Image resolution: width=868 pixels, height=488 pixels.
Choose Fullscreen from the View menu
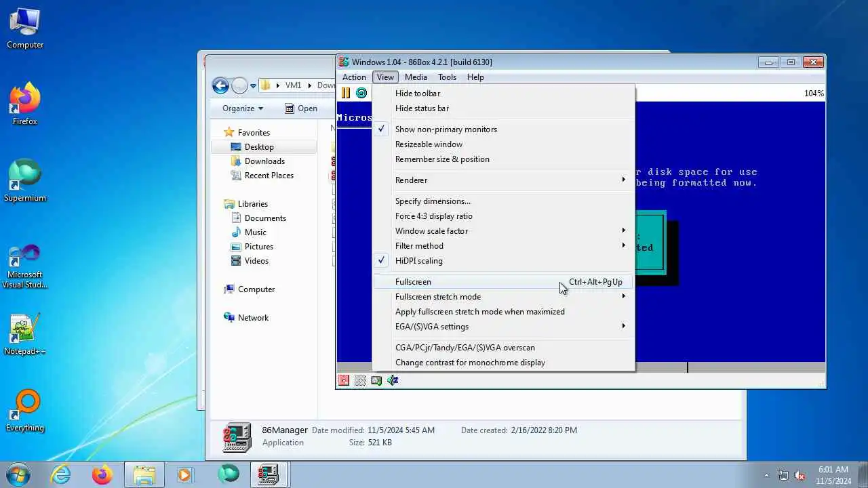[x=504, y=282]
